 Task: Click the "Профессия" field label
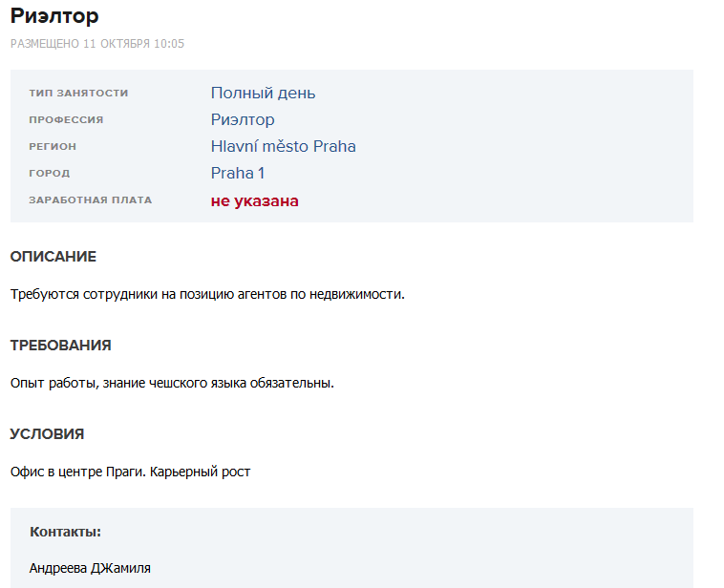point(66,120)
